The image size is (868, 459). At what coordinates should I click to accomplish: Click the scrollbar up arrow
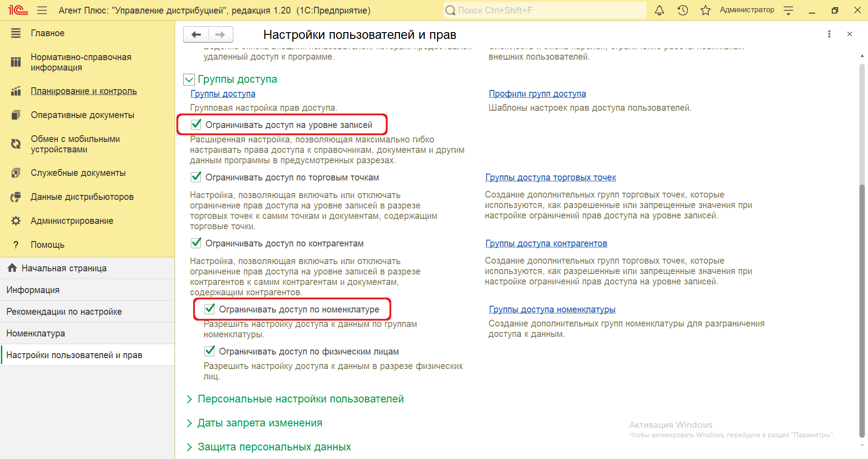[x=862, y=56]
